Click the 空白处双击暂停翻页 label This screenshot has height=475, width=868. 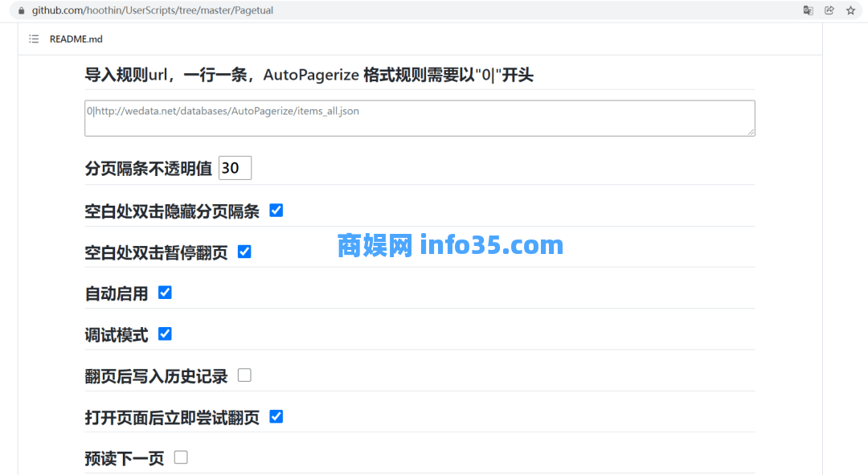(156, 252)
